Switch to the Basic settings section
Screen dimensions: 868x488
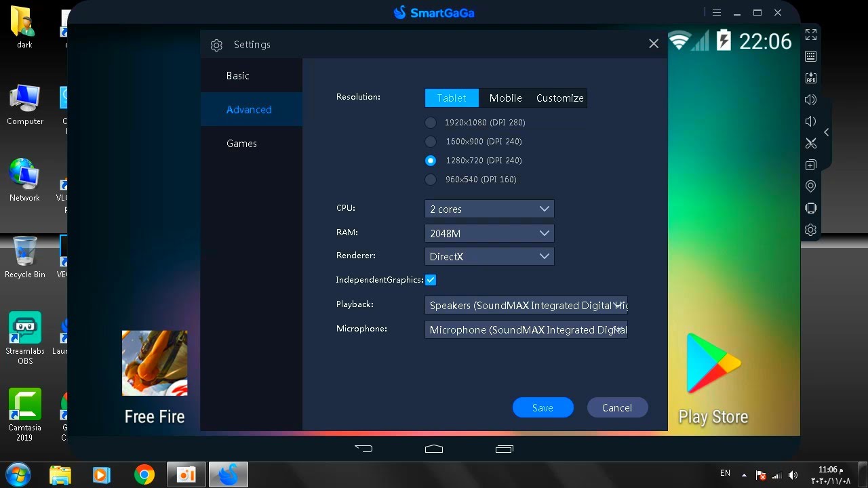click(x=252, y=75)
